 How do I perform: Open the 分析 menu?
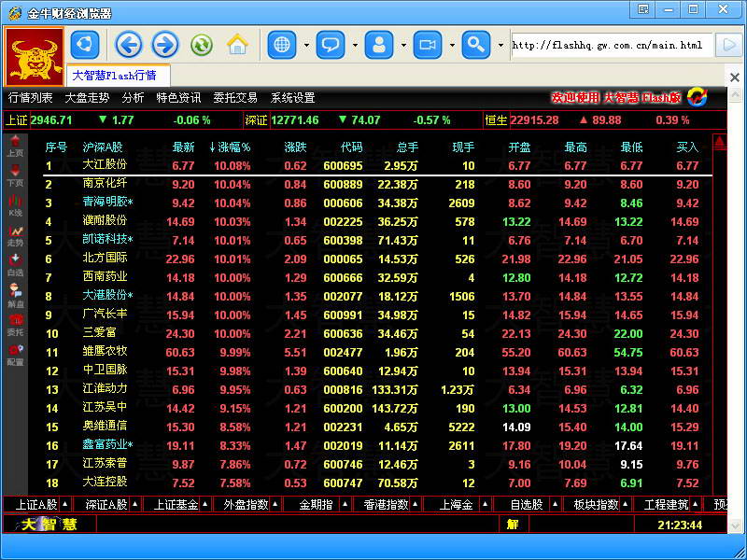(x=133, y=98)
